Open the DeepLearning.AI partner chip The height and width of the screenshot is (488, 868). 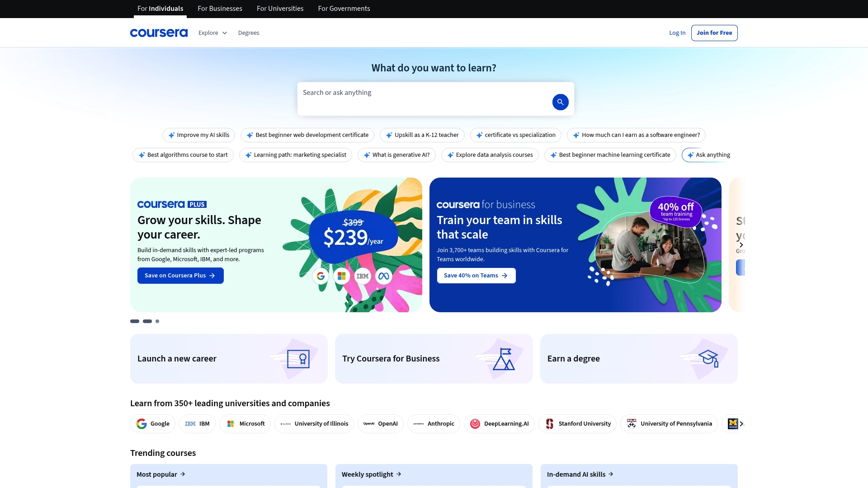pos(499,424)
